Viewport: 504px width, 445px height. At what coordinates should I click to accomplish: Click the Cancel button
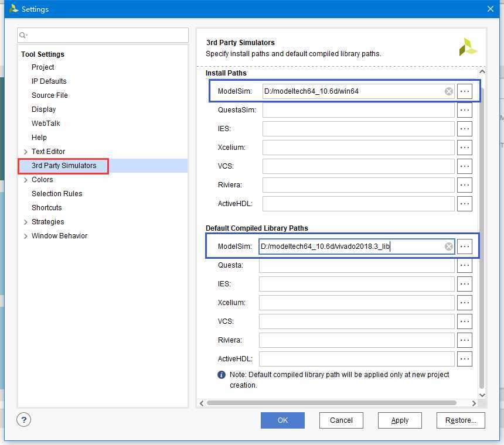point(341,420)
